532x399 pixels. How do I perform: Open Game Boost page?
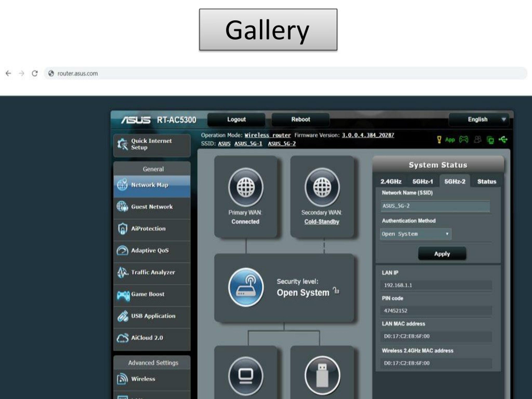pos(152,295)
